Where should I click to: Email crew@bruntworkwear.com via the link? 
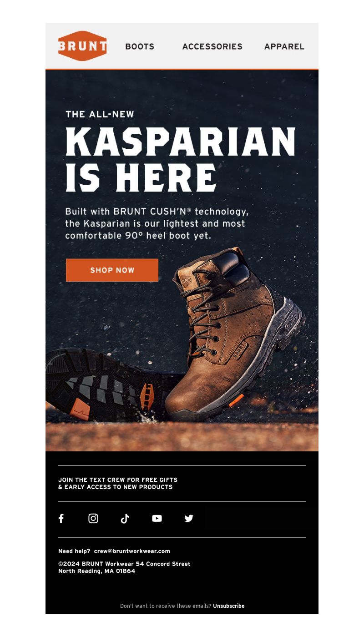tap(132, 551)
